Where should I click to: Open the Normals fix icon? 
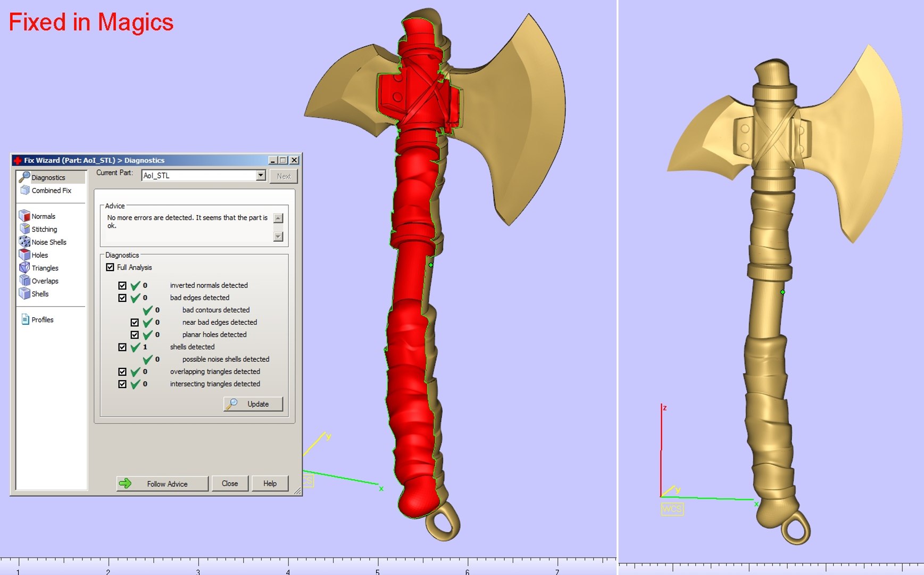[x=24, y=216]
